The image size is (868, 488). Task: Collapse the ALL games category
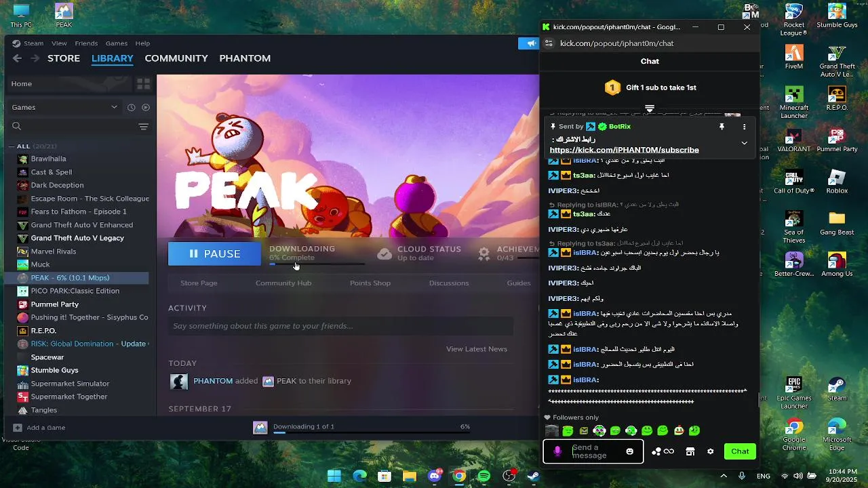[x=12, y=146]
